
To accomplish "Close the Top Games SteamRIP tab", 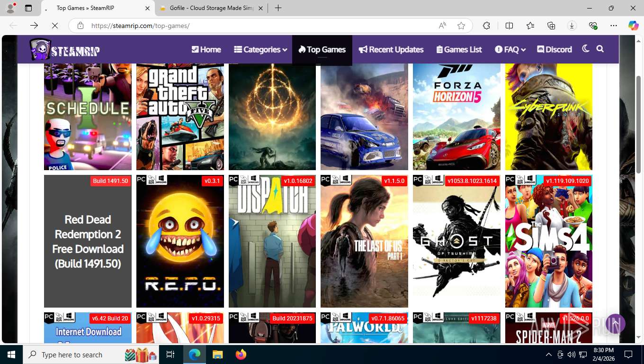I will pos(147,8).
